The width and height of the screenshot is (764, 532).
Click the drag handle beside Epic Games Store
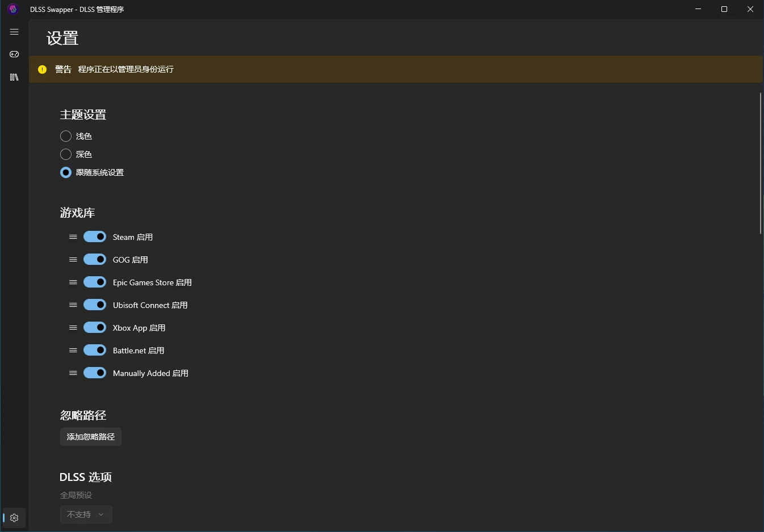73,282
